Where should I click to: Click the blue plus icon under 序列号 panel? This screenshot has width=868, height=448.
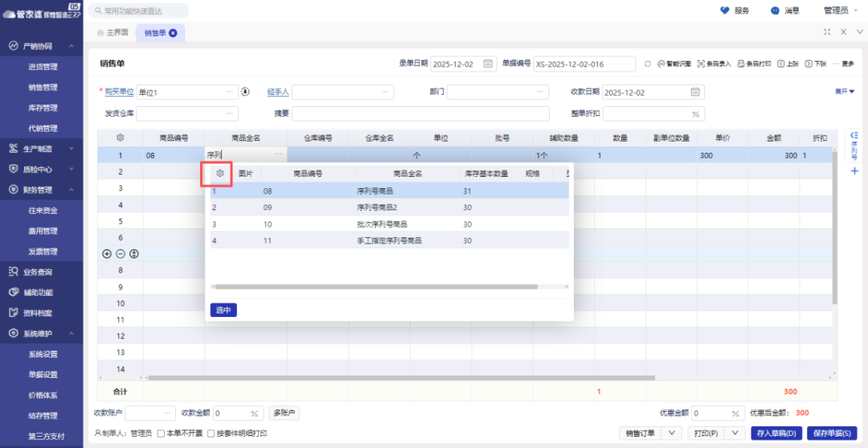pos(854,171)
